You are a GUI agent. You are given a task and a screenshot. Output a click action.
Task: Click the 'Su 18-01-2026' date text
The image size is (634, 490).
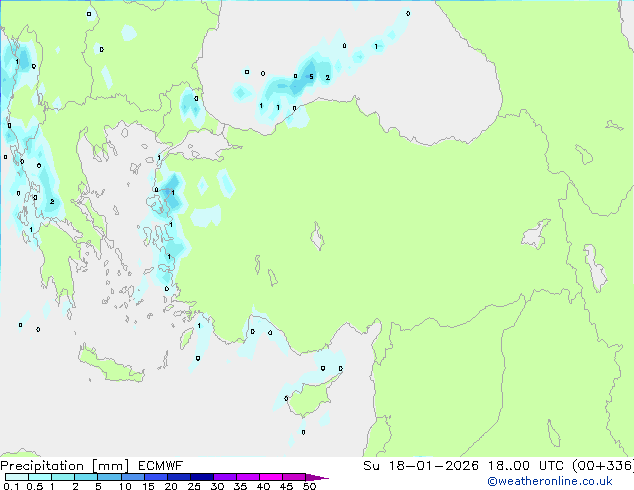pyautogui.click(x=421, y=466)
